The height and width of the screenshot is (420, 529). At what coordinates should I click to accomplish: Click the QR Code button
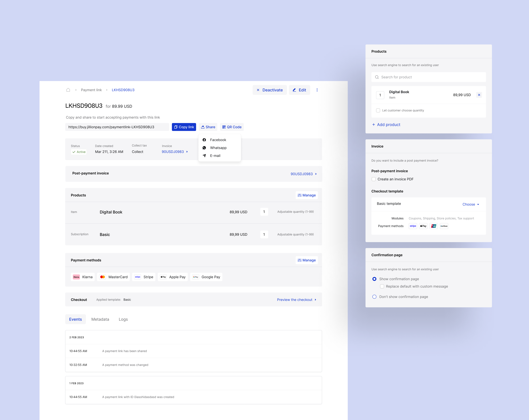[232, 127]
